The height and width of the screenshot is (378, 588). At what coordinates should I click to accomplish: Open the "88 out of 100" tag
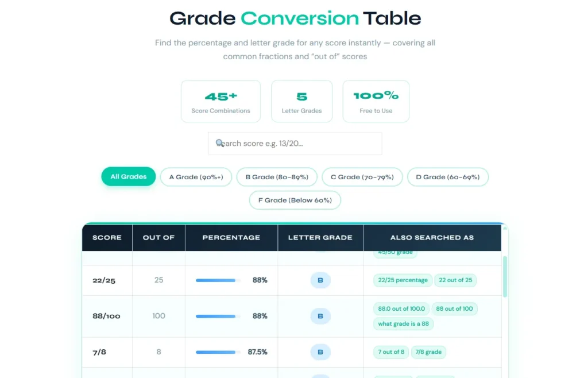coord(455,308)
